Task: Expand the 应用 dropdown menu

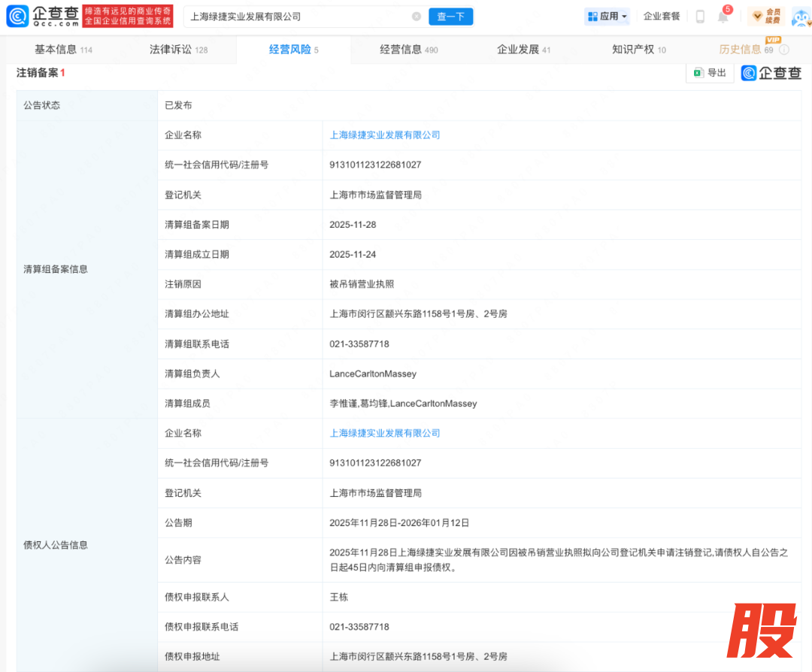Action: tap(607, 16)
